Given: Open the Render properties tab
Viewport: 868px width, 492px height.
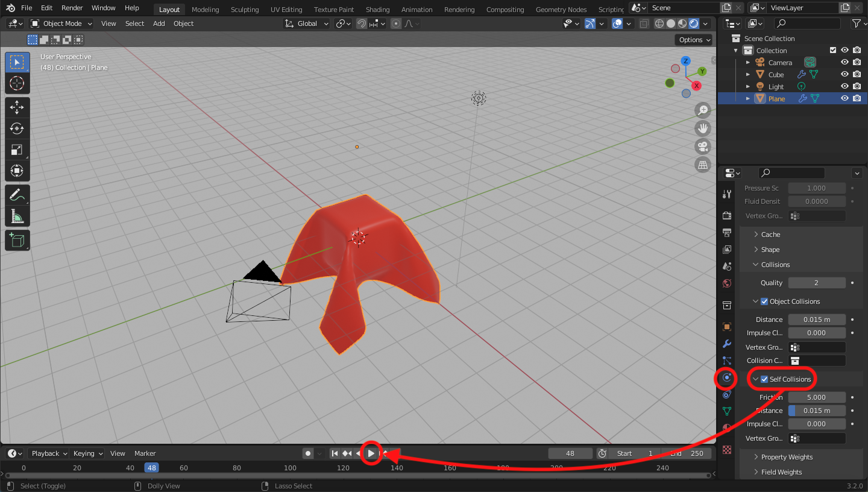Looking at the screenshot, I should tap(727, 215).
